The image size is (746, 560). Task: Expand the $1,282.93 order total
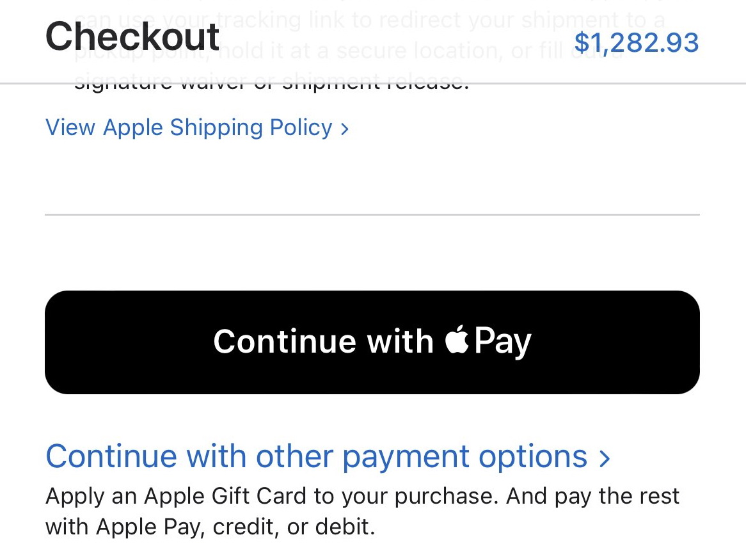coord(636,42)
